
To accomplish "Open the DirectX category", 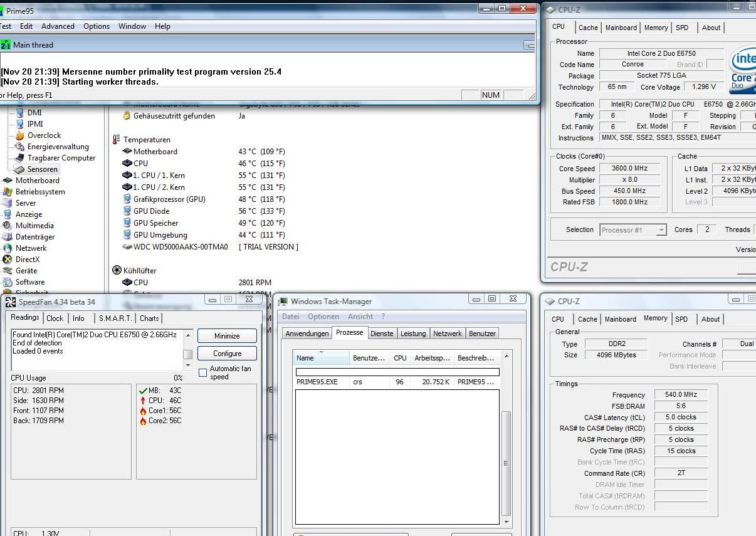I will coord(28,260).
